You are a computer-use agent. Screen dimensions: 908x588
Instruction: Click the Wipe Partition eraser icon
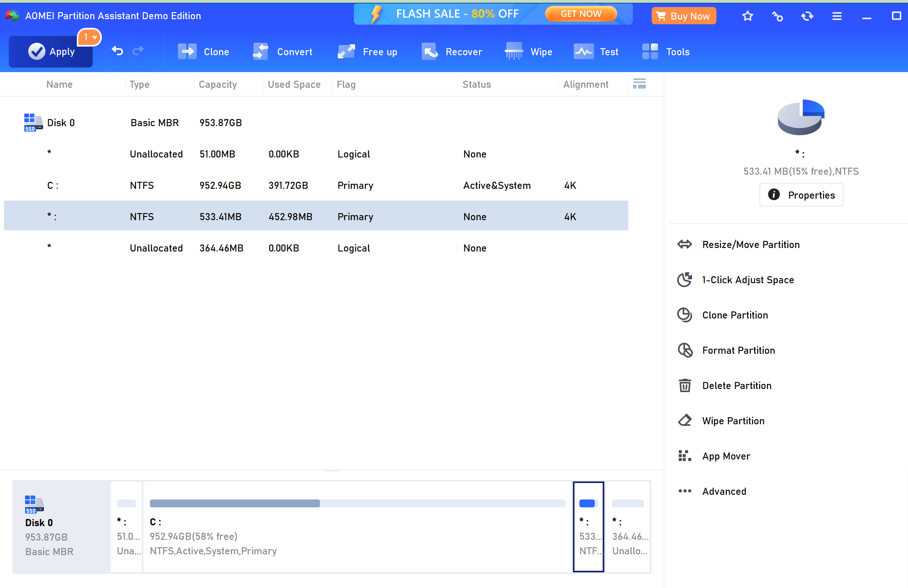click(x=685, y=420)
